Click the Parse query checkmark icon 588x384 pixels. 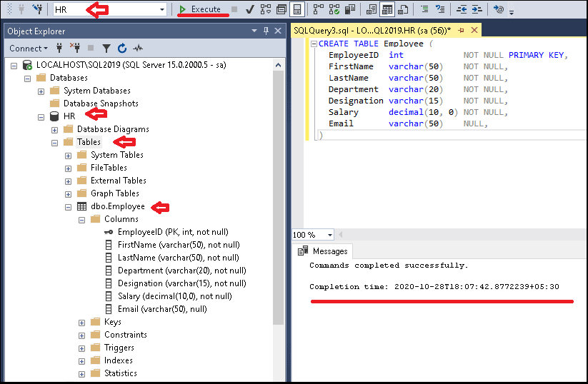pos(250,9)
